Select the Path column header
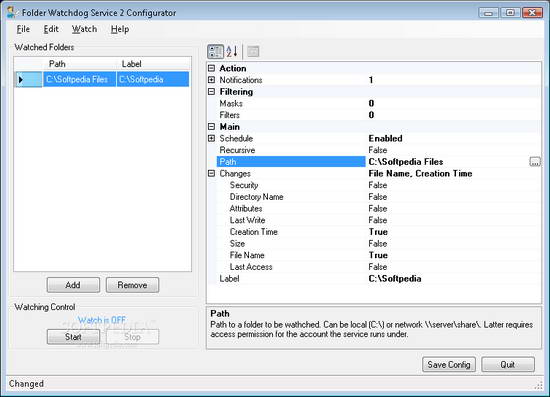550x397 pixels. (79, 64)
